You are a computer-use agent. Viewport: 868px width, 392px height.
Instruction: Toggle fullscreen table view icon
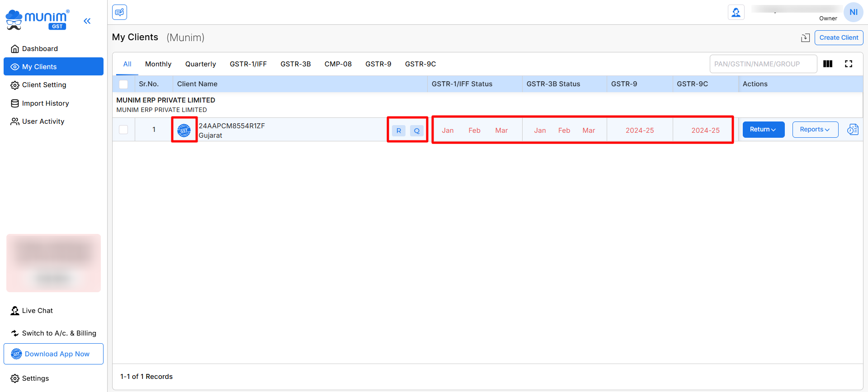tap(849, 64)
